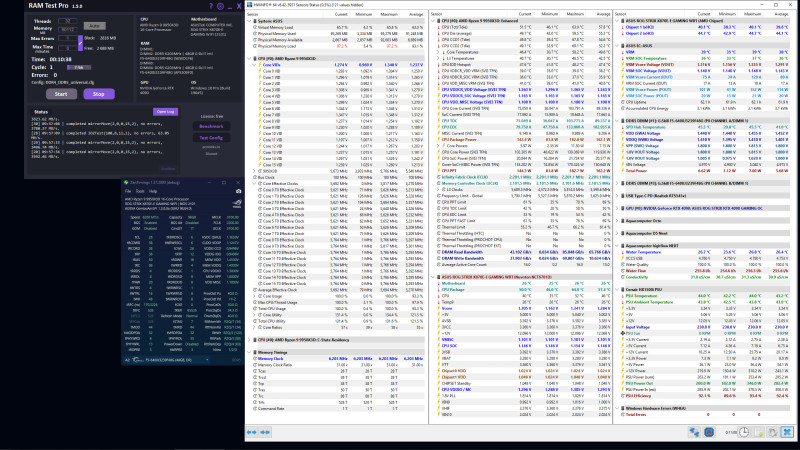This screenshot has height=450, width=800.
Task: Open RAM Test Pro help question mark
Action: [x=211, y=6]
